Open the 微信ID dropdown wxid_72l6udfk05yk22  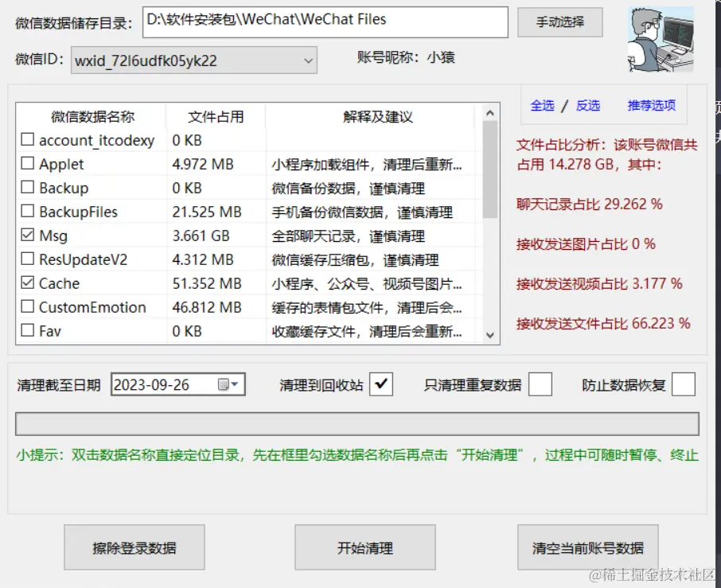193,60
